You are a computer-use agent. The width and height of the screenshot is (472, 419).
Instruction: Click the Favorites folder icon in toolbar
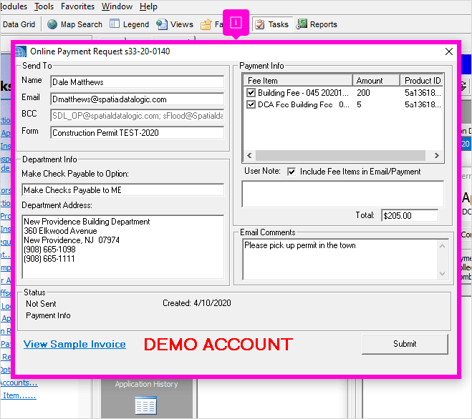point(206,24)
